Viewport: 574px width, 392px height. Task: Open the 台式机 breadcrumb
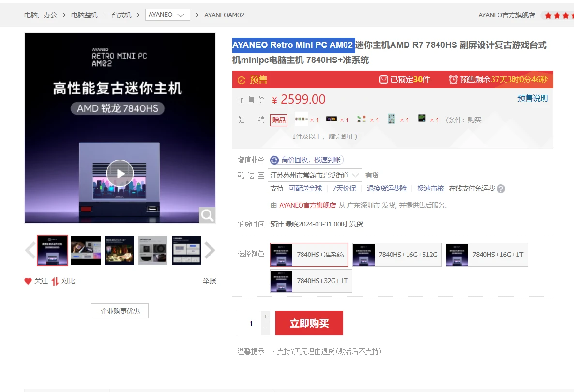coord(121,15)
